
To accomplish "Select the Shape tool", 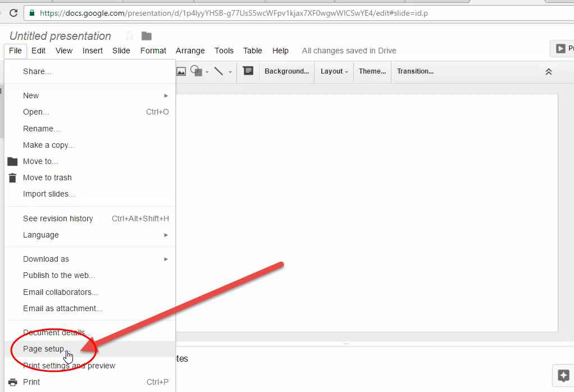I will coord(196,70).
